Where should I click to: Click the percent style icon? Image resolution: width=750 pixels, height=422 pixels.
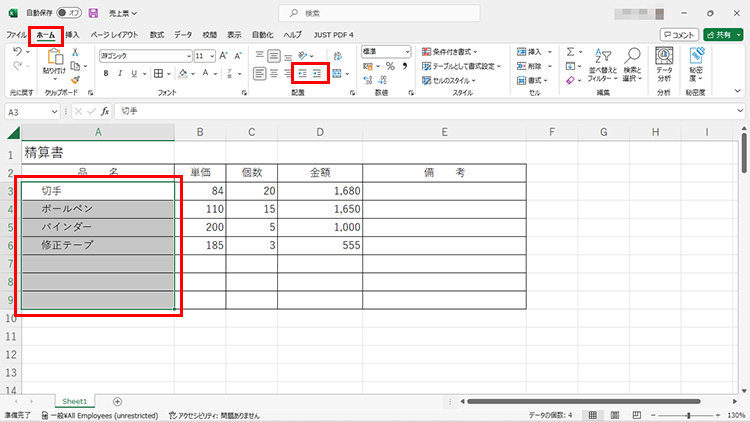coord(390,66)
